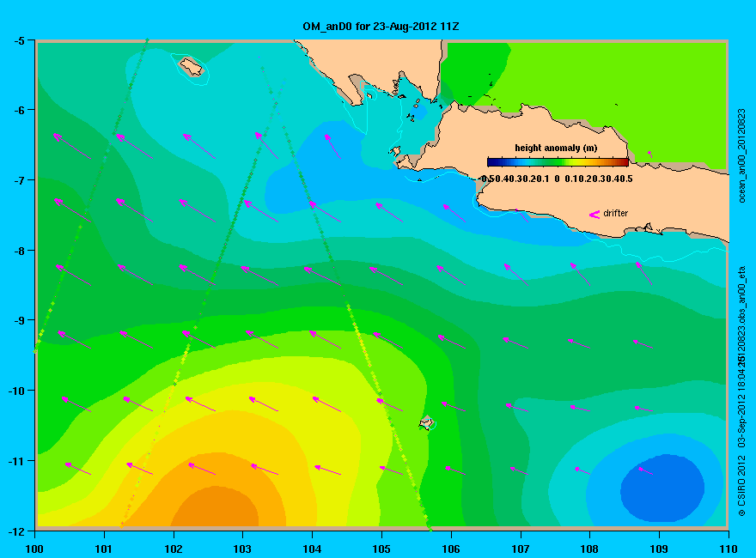Click the orange high anomaly center
This screenshot has width=756, height=558.
tap(216, 507)
